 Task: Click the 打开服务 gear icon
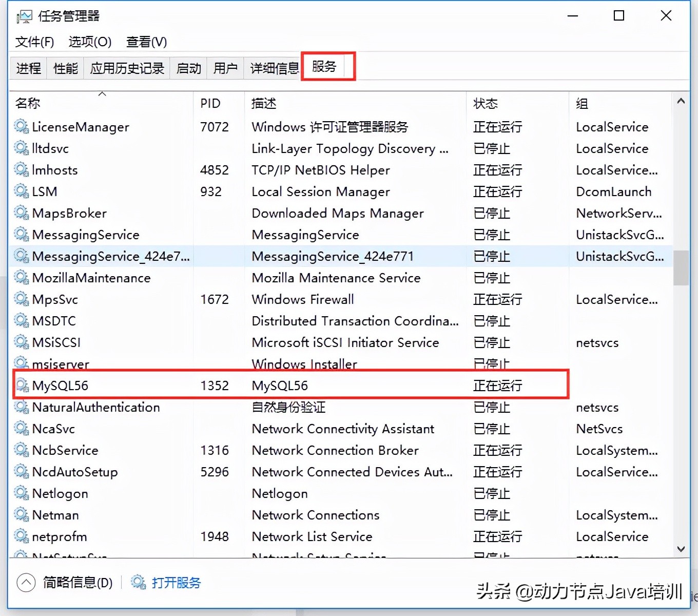point(138,582)
